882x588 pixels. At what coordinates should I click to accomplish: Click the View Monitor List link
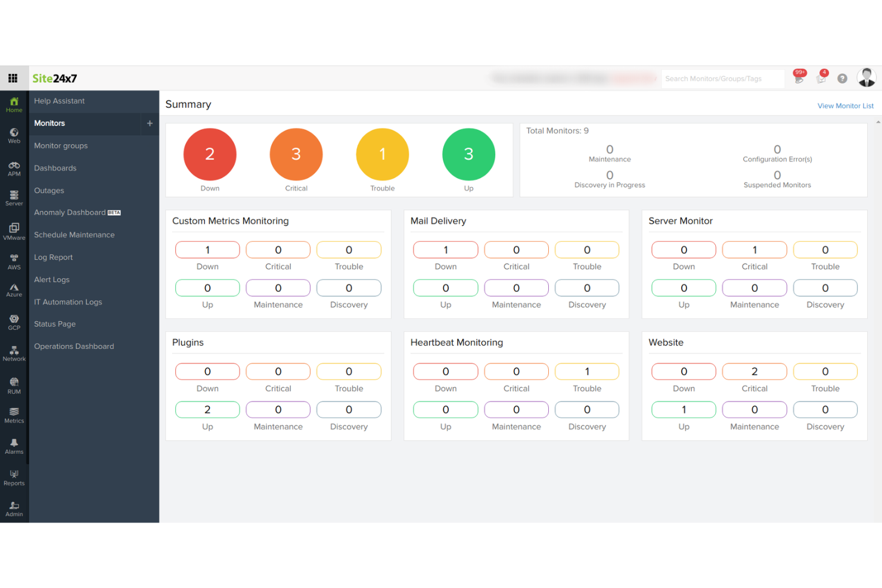pyautogui.click(x=846, y=105)
